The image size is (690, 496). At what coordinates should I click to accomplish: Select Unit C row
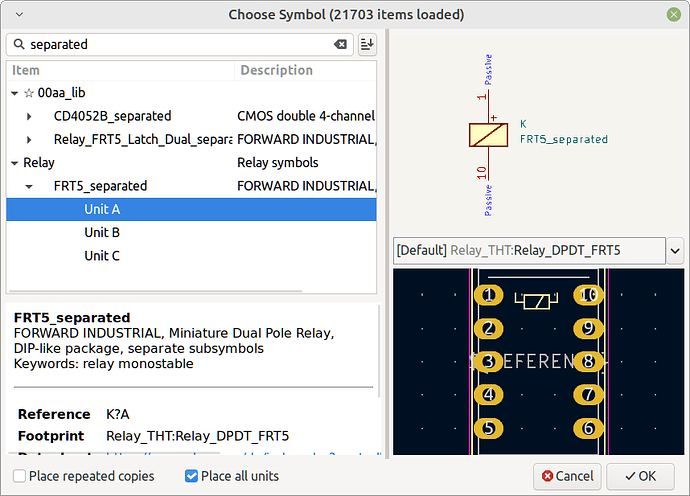[x=191, y=256]
